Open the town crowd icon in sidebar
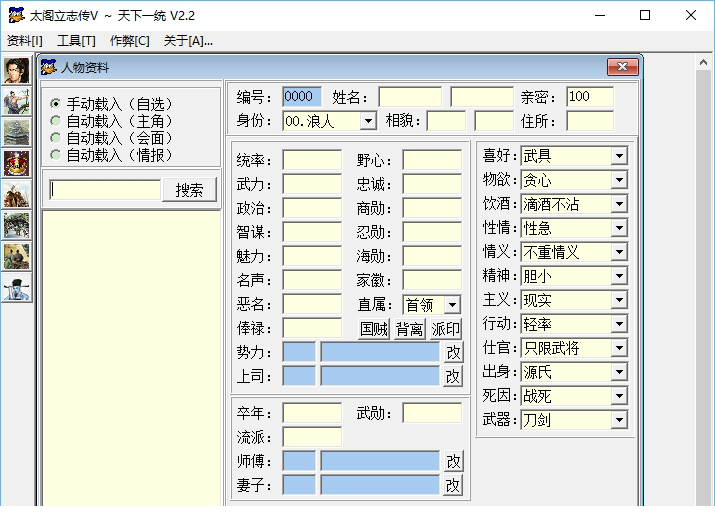The height and width of the screenshot is (526, 715). coord(16,225)
